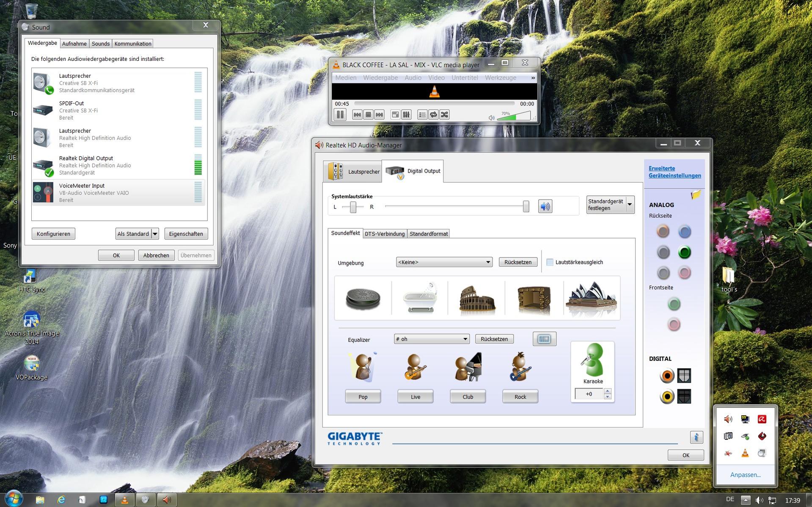Screen dimensions: 812x507
Task: Click Konfigurieren in the Sound dialog
Action: pos(53,234)
